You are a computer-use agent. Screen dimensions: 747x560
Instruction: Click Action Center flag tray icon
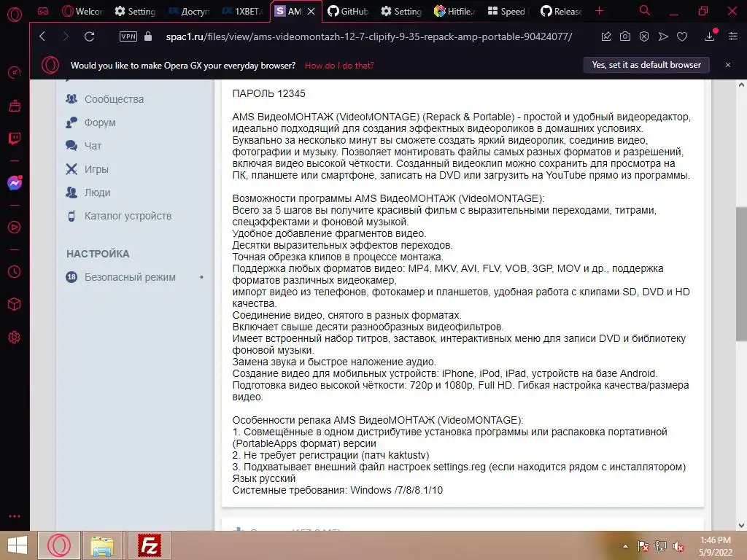[x=643, y=546]
